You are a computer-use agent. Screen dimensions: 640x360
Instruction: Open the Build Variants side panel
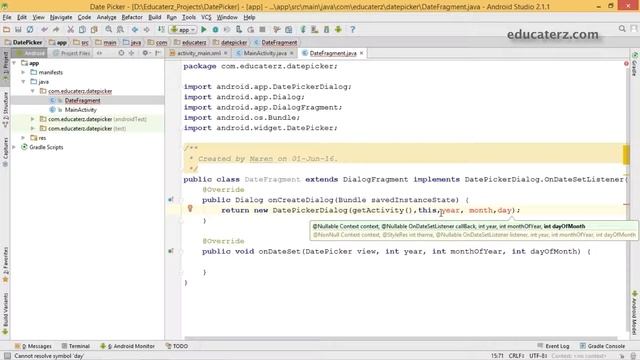[x=5, y=313]
